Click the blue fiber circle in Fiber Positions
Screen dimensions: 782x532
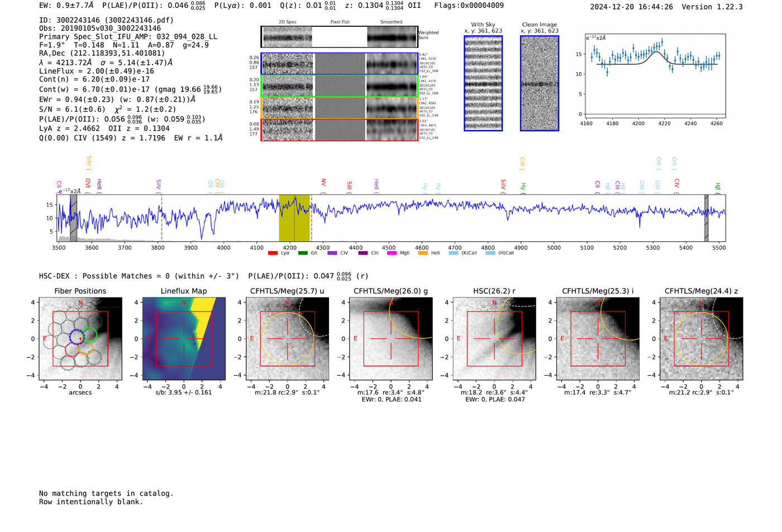(77, 337)
